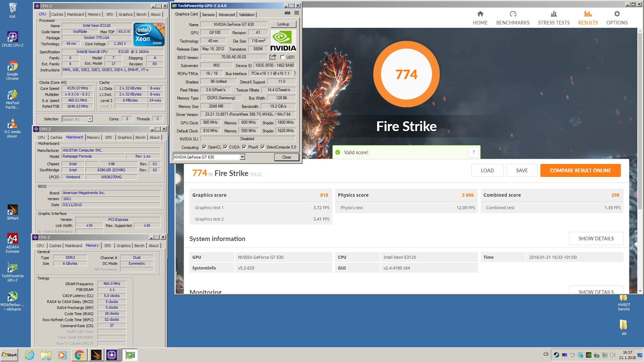Open 3DMark BENCHMARKS section
This screenshot has height=362, width=644.
[x=513, y=18]
